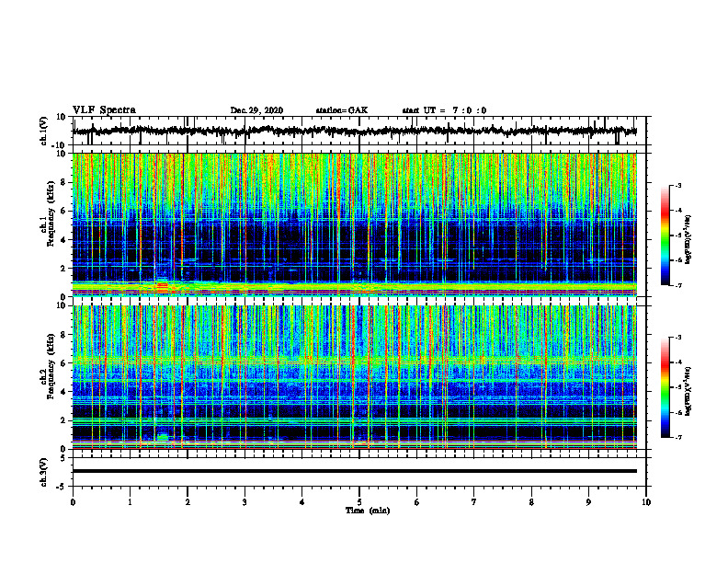Viewport: 728px width, 563px height.
Task: Click the "5" tick on ch.3(V) axis
Action: [64, 458]
